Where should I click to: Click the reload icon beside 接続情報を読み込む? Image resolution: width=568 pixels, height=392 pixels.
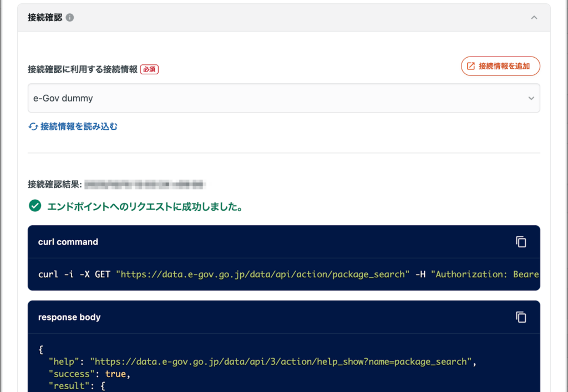point(33,126)
